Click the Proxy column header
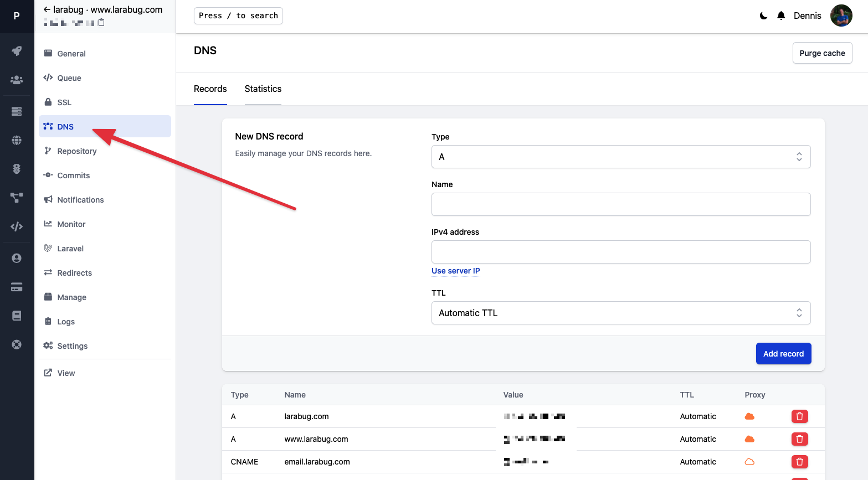Viewport: 868px width, 480px height. click(755, 395)
